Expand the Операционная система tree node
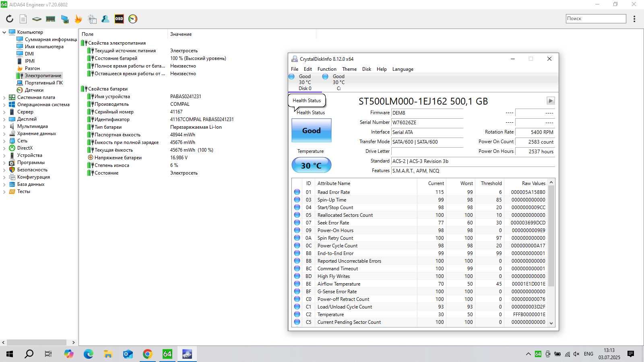644x362 pixels. pos(4,105)
